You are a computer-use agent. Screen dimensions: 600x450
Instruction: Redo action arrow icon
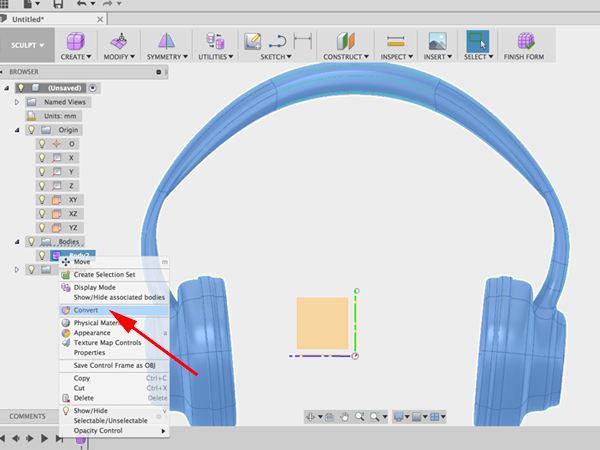pyautogui.click(x=107, y=3)
